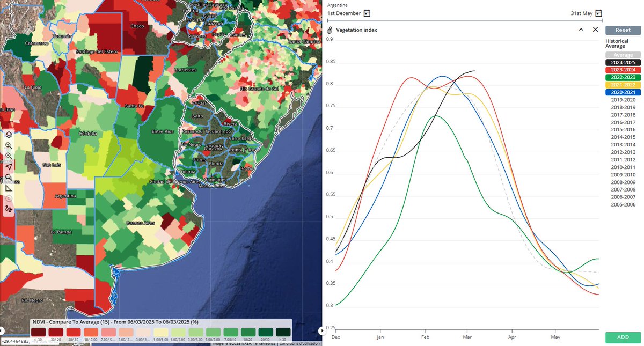Click the zoom out magnifier icon
644x346 pixels.
pyautogui.click(x=9, y=156)
